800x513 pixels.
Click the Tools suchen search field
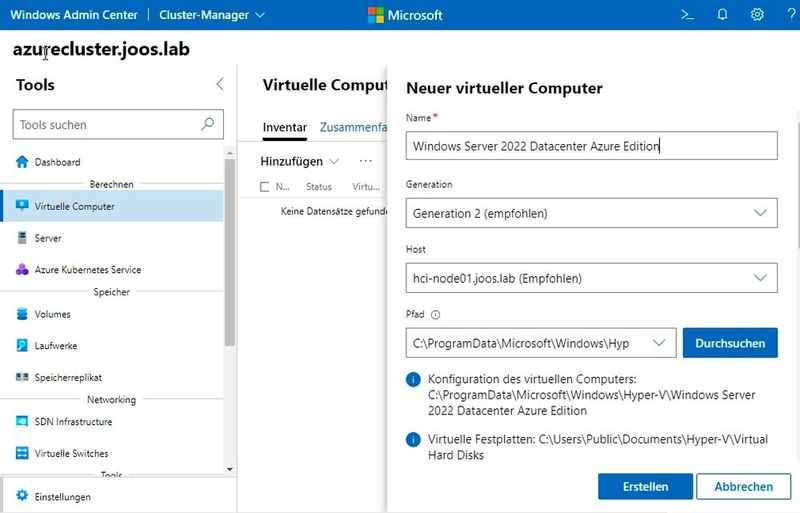click(118, 124)
